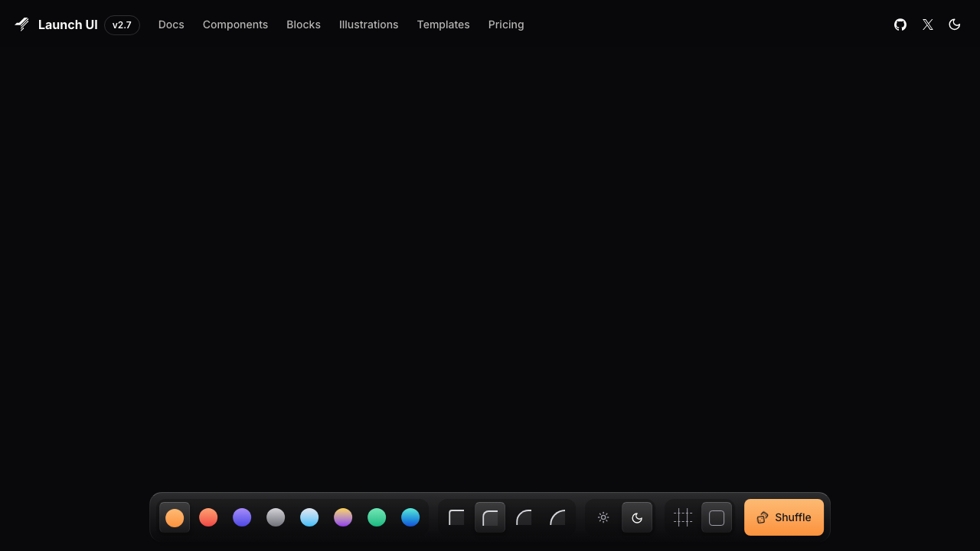Image resolution: width=980 pixels, height=551 pixels.
Task: Click the v2.7 version badge
Action: (x=122, y=24)
